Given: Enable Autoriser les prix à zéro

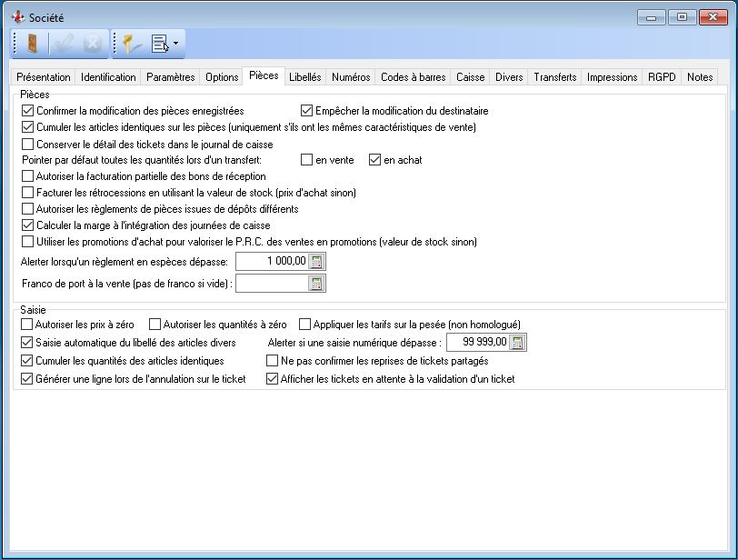Looking at the screenshot, I should [27, 325].
